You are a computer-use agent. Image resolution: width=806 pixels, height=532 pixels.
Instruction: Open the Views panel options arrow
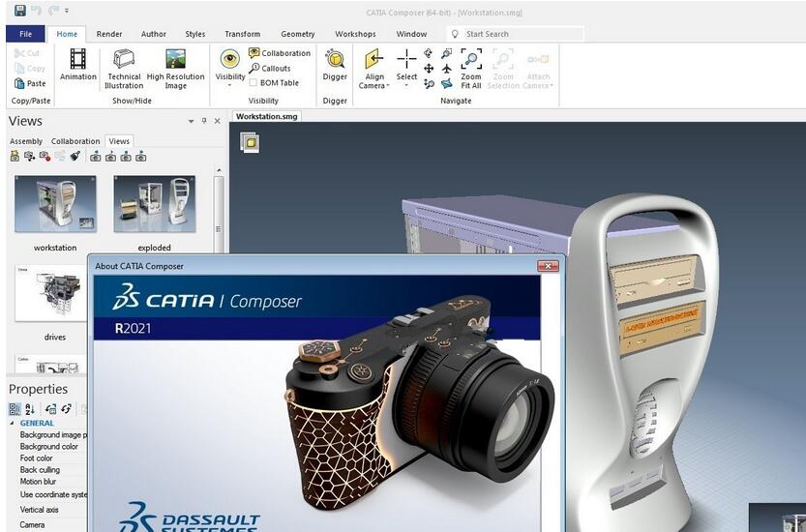pyautogui.click(x=192, y=121)
